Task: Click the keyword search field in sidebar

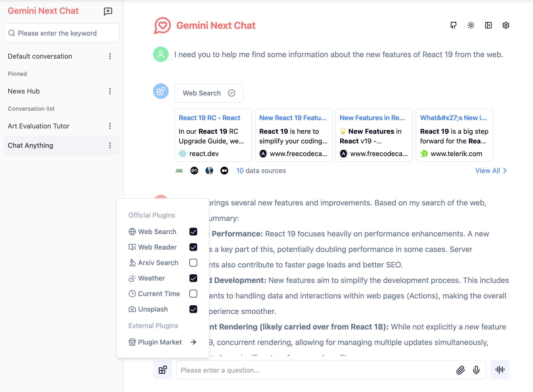Action: point(62,33)
